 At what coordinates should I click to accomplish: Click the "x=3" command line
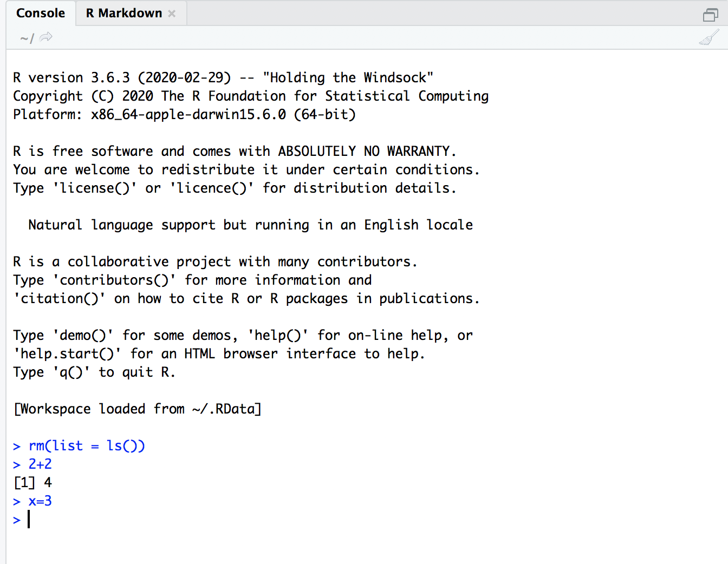point(40,501)
